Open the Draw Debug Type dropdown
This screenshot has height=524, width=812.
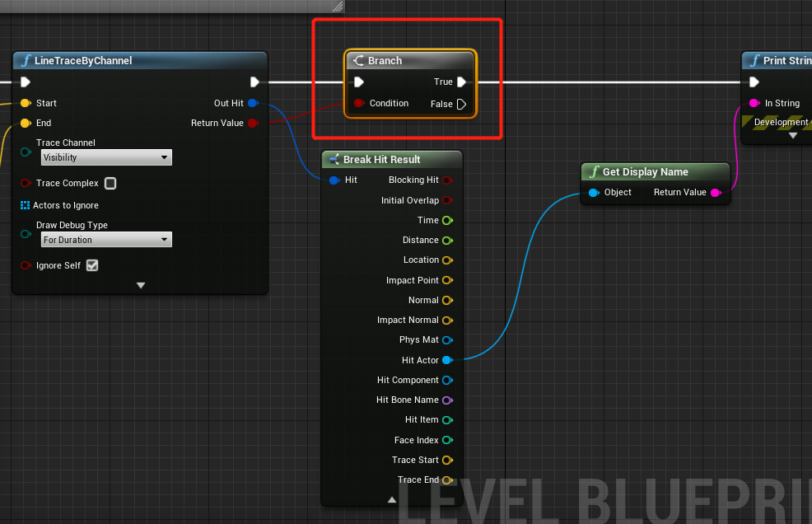pyautogui.click(x=106, y=240)
